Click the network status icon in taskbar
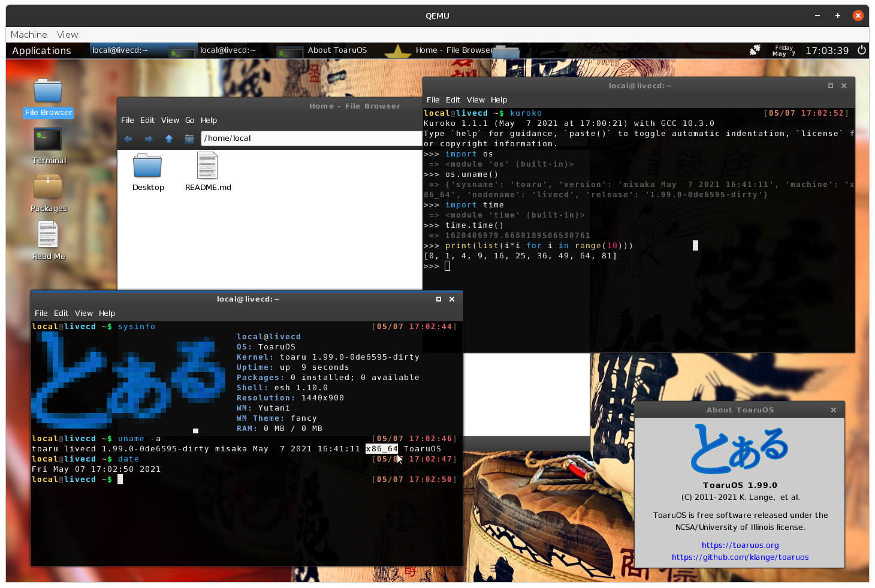Screen dimensions: 875x588 (755, 50)
